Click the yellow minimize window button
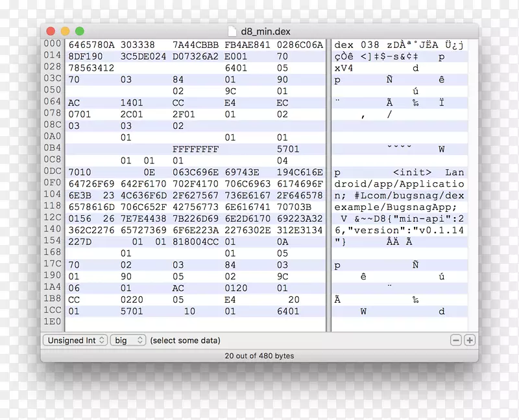The height and width of the screenshot is (420, 519). click(65, 31)
